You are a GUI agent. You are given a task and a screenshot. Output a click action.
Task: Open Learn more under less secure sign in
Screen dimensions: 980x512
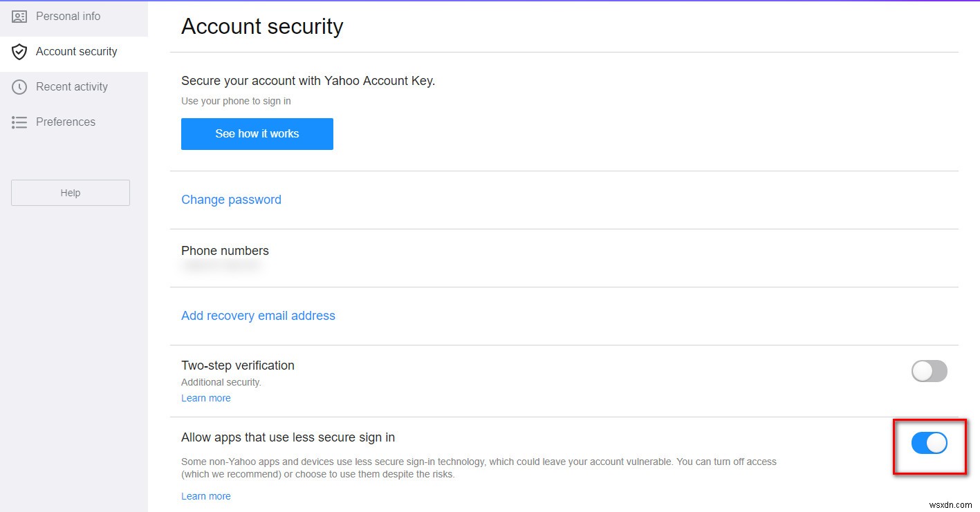point(205,495)
